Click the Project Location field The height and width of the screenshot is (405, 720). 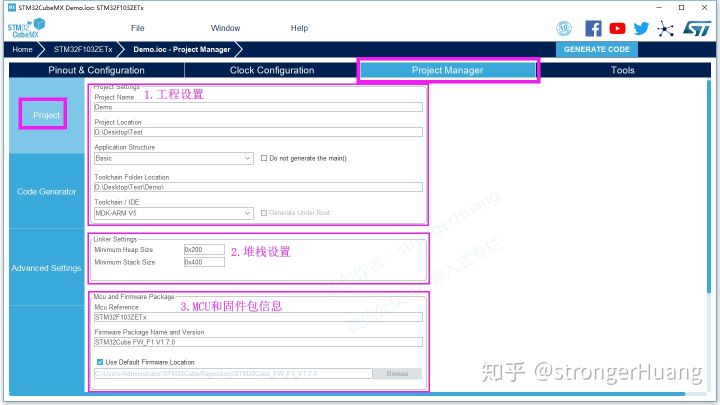pyautogui.click(x=258, y=132)
